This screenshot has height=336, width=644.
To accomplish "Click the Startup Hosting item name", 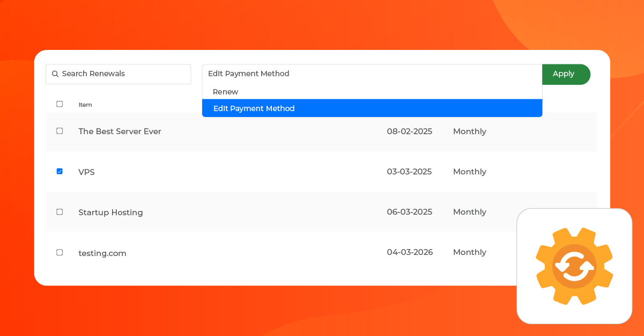I will pos(110,212).
